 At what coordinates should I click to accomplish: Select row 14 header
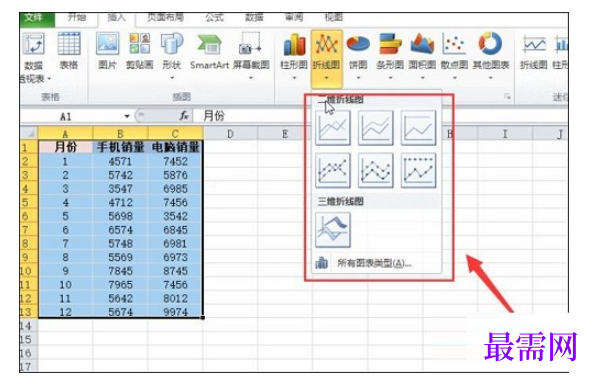pyautogui.click(x=28, y=326)
